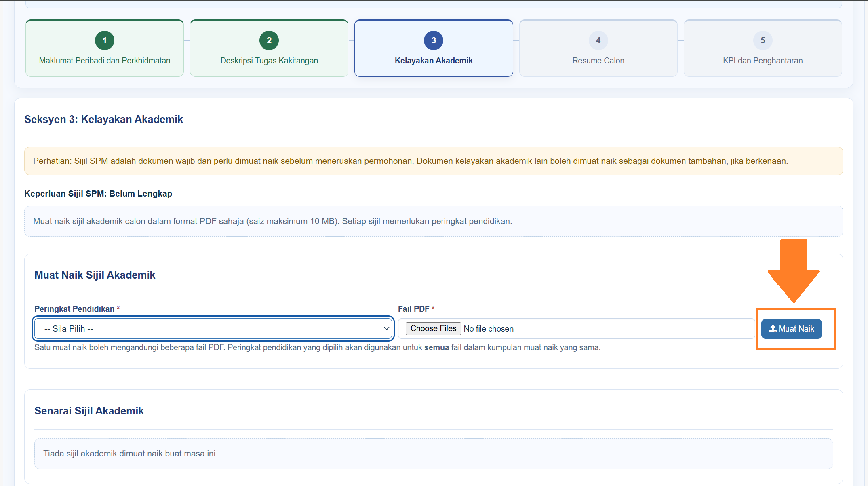Open KPI dan Penghantaran step

(x=763, y=49)
